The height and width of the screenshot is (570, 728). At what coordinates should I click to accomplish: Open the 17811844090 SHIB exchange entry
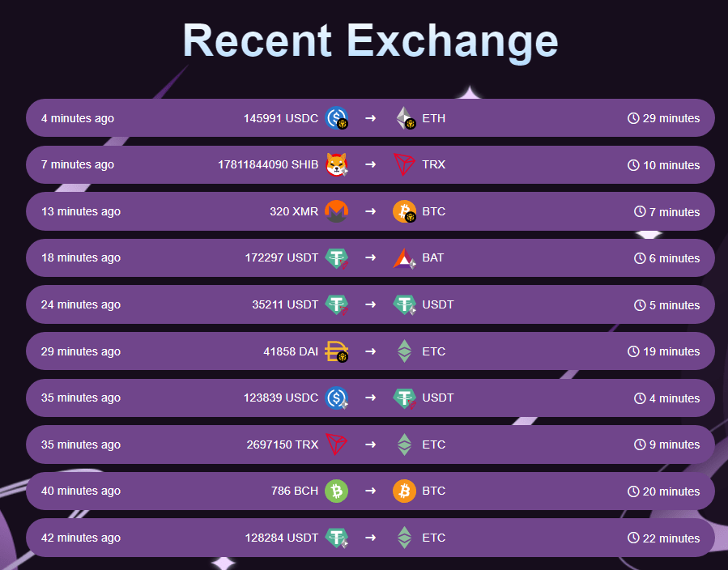[x=370, y=165]
